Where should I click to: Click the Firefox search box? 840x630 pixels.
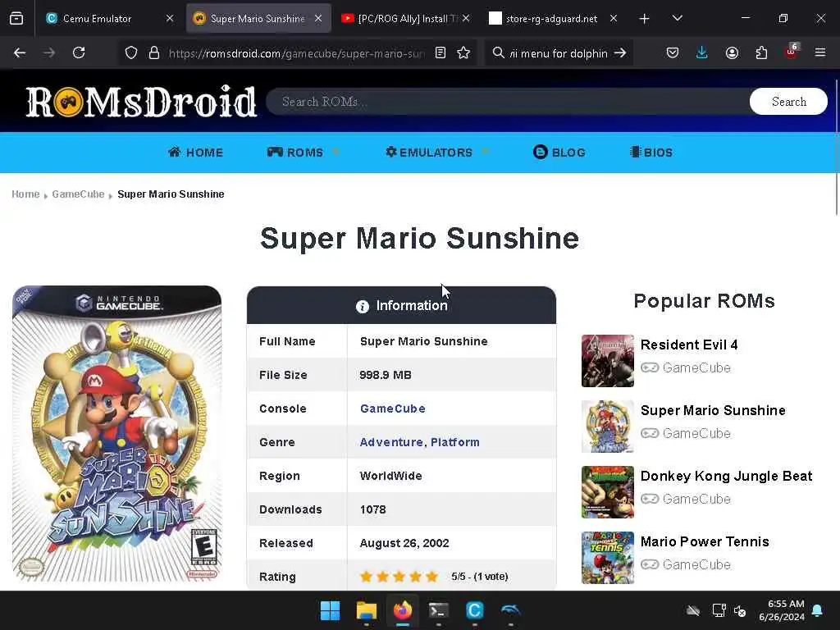pos(557,53)
